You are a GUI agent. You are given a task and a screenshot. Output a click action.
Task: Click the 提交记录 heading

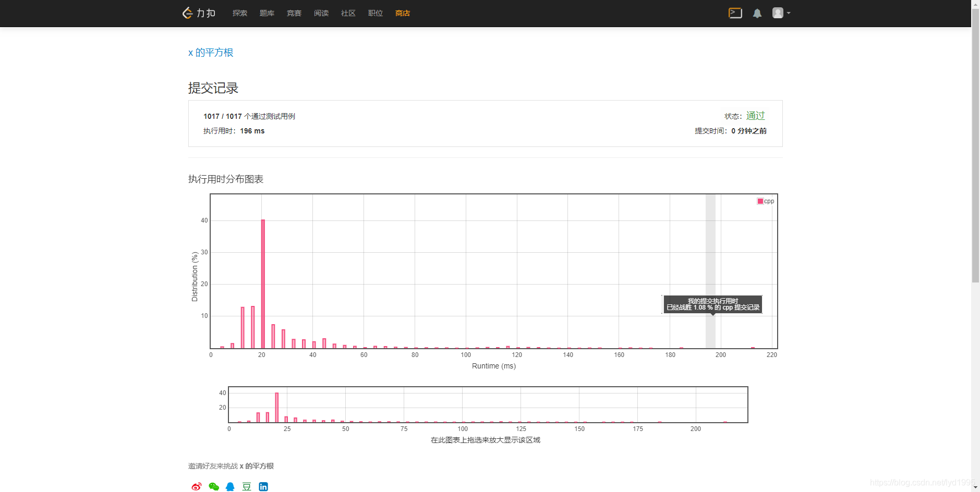pyautogui.click(x=213, y=88)
